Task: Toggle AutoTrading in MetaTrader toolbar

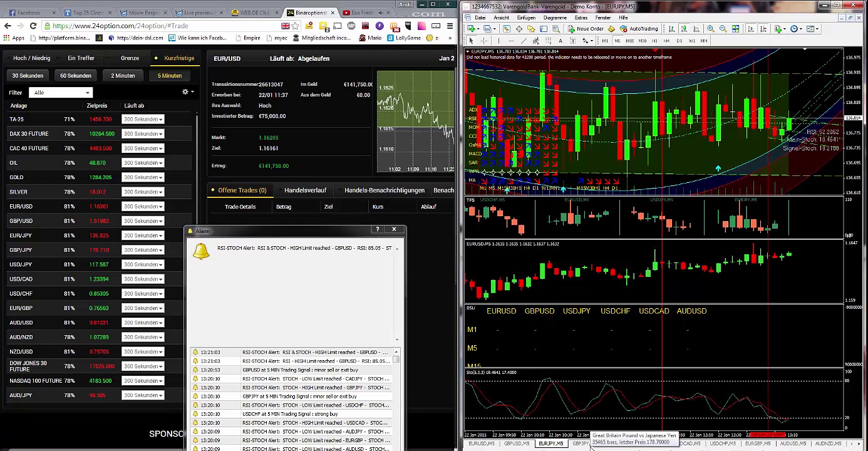Action: 639,29
